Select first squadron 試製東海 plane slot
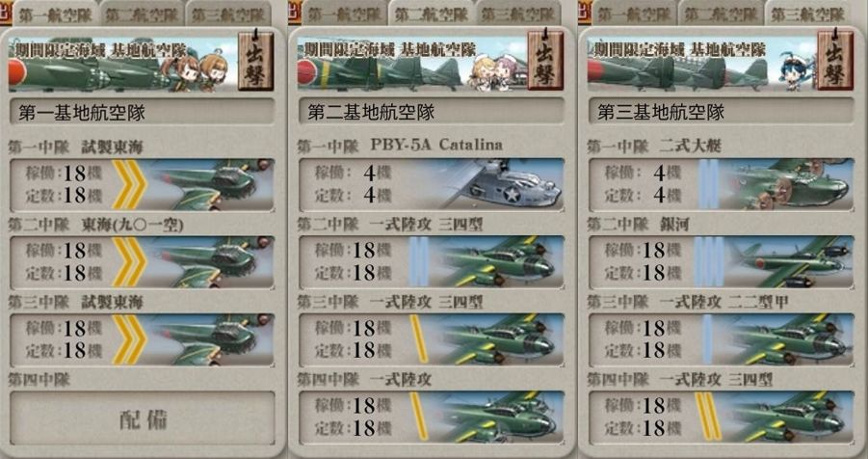Image resolution: width=868 pixels, height=459 pixels. pyautogui.click(x=143, y=184)
